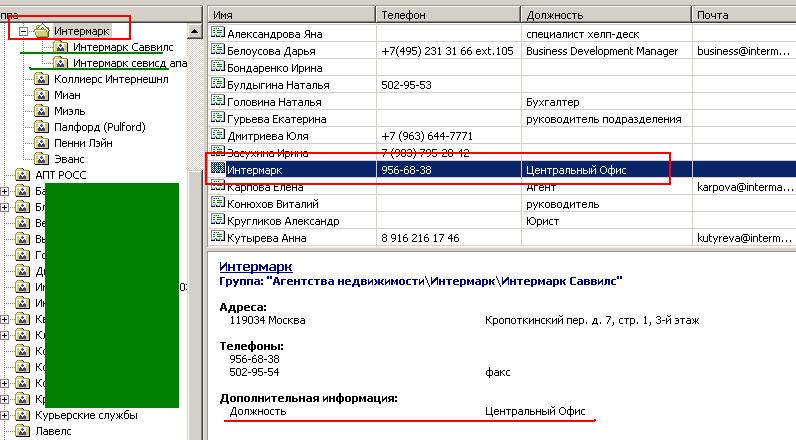
Task: Click the card icon beside Конюхов Виталий
Action: [218, 202]
